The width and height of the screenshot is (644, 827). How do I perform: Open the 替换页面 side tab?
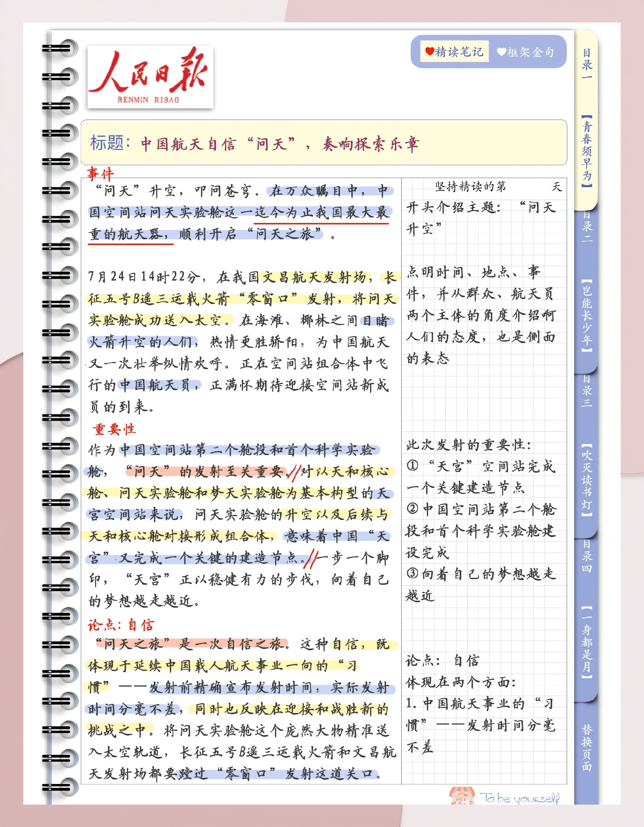587,747
